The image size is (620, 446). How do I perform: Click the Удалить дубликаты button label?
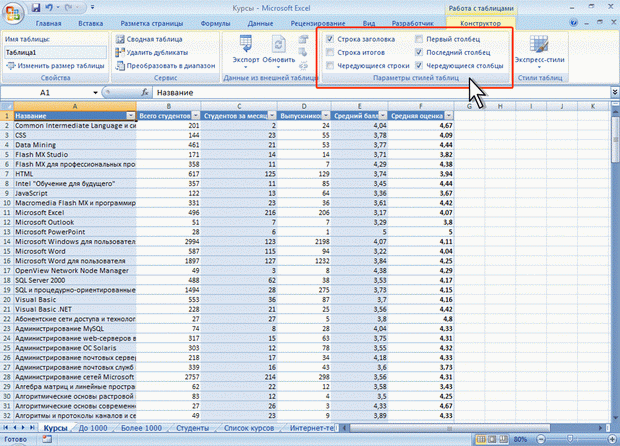point(157,52)
